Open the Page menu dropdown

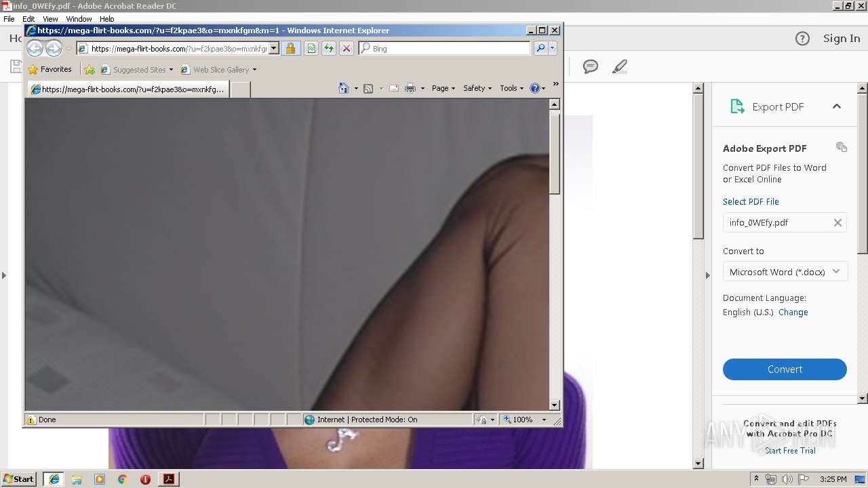(x=443, y=88)
